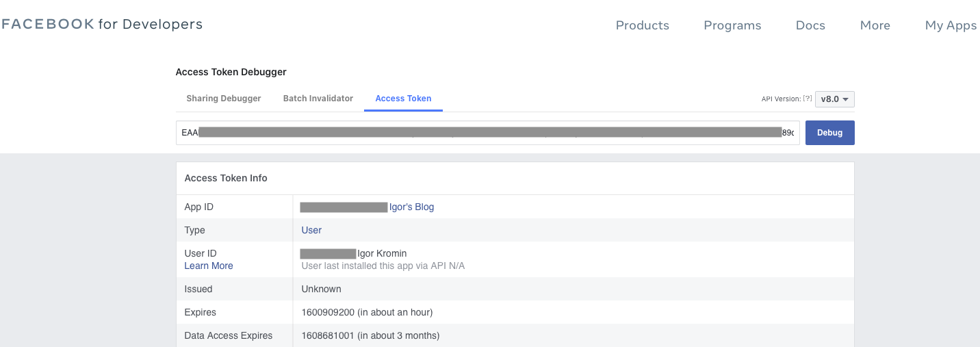Click the Data Access Expires row label
This screenshot has width=980, height=347.
(x=229, y=335)
